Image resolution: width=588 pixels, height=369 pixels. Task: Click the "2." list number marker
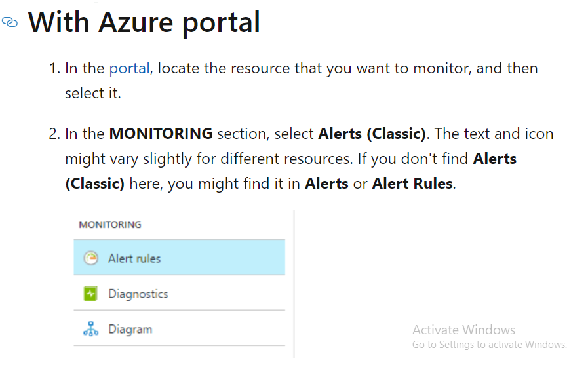point(54,134)
